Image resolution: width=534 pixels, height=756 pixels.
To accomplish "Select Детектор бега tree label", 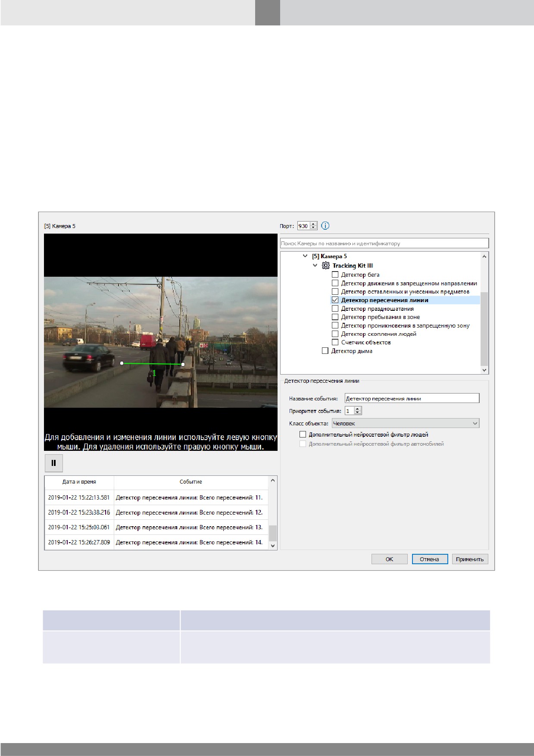I will tap(360, 275).
